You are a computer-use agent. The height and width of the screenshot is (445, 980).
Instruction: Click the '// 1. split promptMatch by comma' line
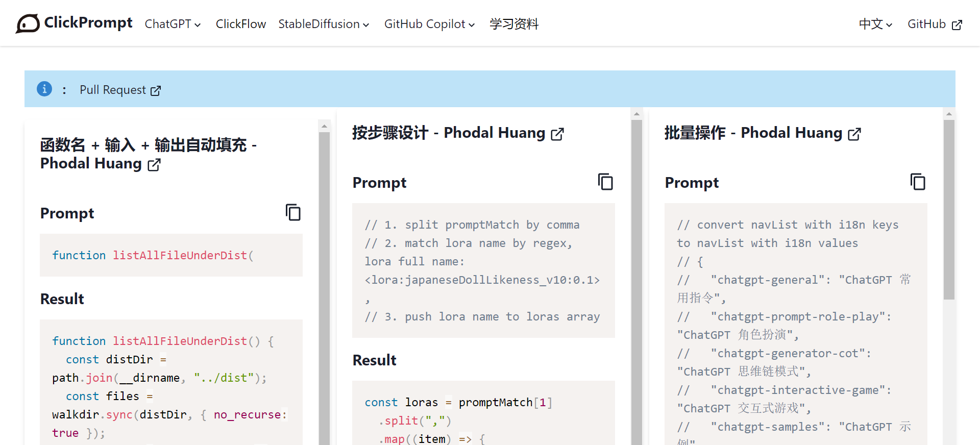(472, 225)
